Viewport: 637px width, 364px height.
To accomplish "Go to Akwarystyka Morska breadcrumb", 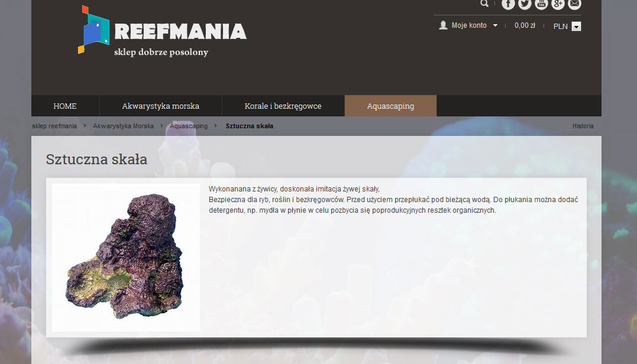I will coord(123,126).
